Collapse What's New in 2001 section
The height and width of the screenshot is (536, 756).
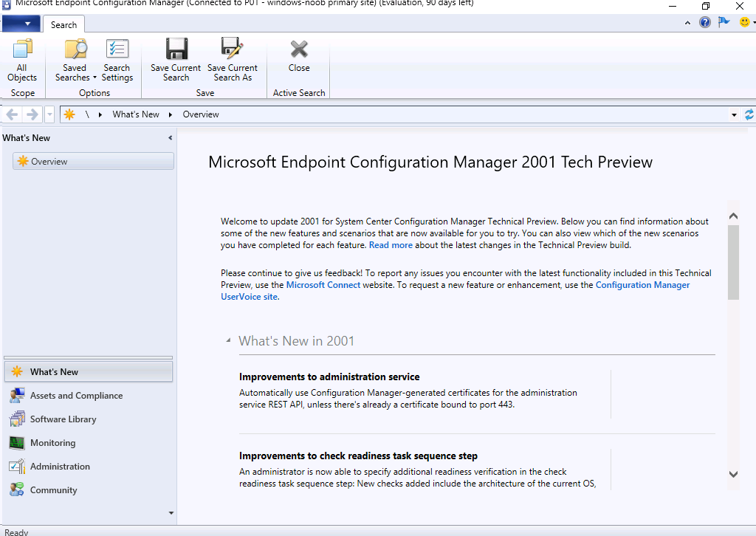click(x=228, y=341)
